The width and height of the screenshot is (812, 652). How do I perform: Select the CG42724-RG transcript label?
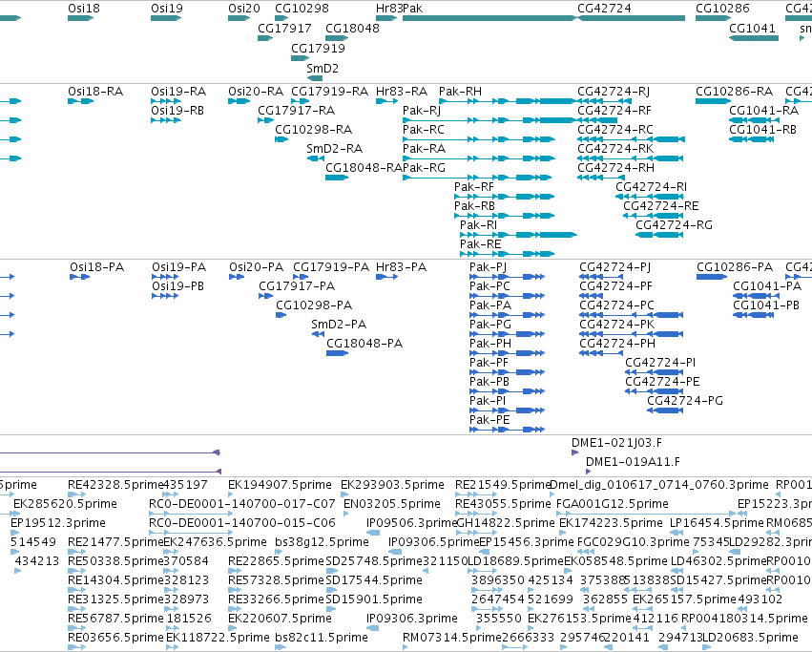click(675, 225)
